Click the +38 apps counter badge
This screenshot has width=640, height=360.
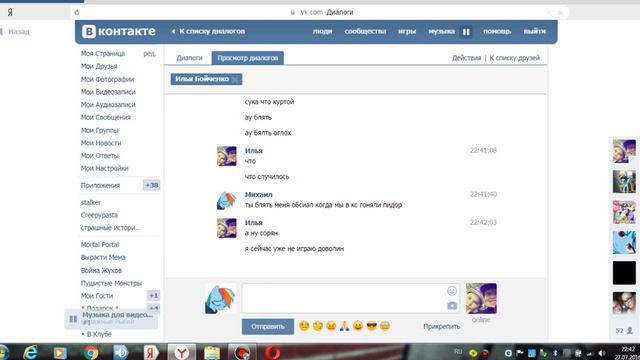click(151, 185)
